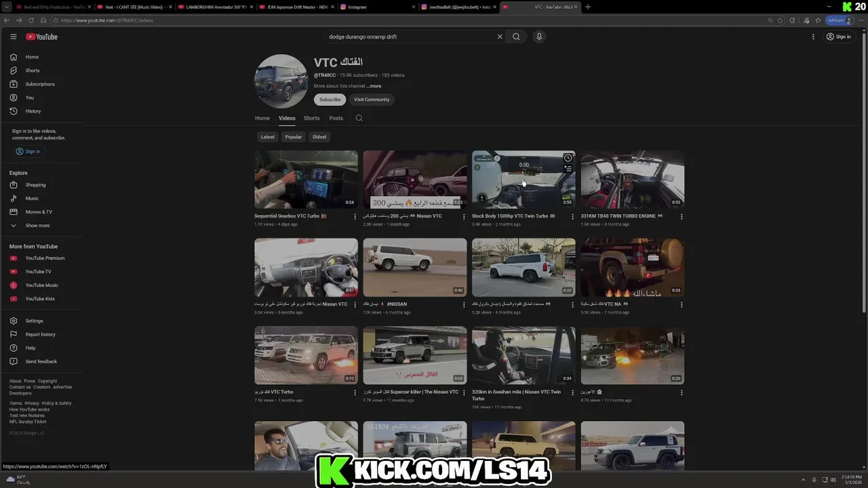Click the magnifier search button
This screenshot has width=868, height=488.
(516, 37)
